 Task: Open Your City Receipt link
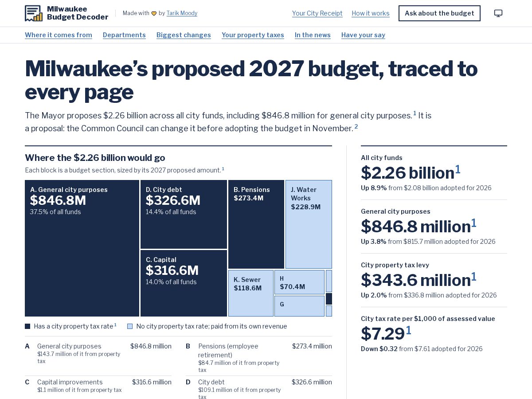[x=317, y=13]
